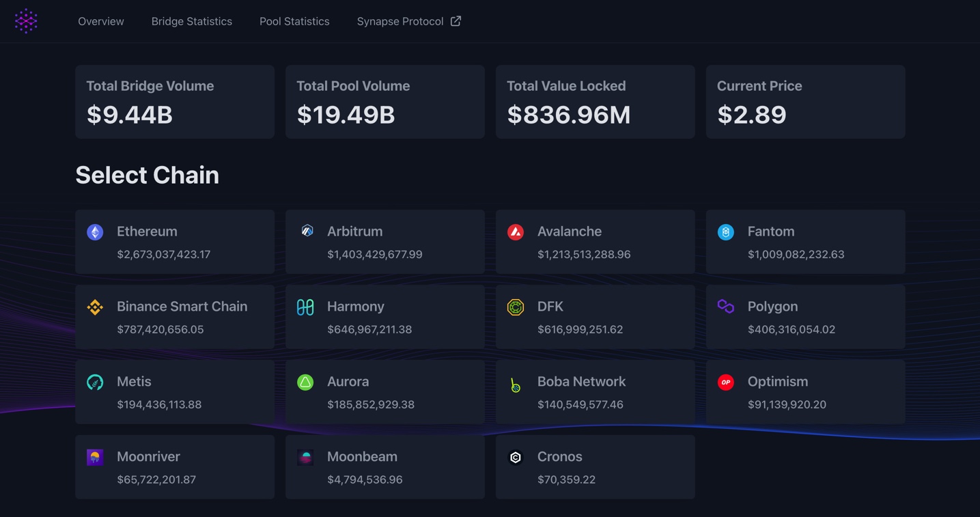Select the Metis chain name
The height and width of the screenshot is (517, 980).
(x=134, y=382)
